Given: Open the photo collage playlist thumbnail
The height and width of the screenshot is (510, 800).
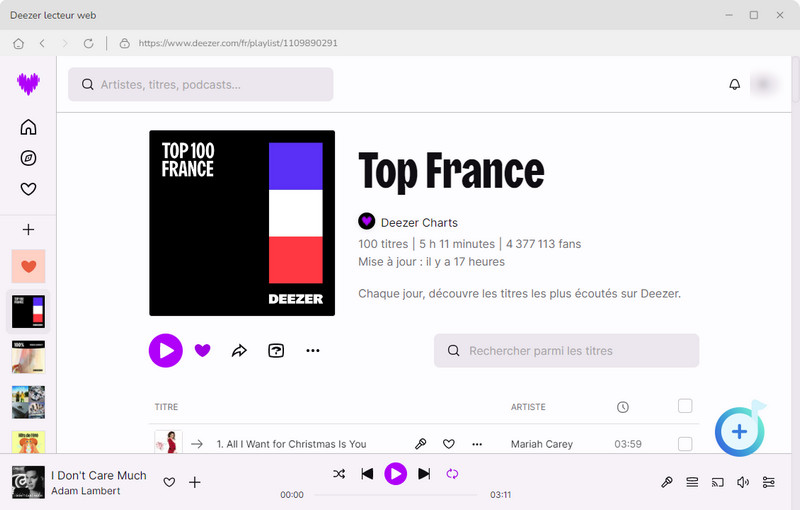Looking at the screenshot, I should pos(29,402).
